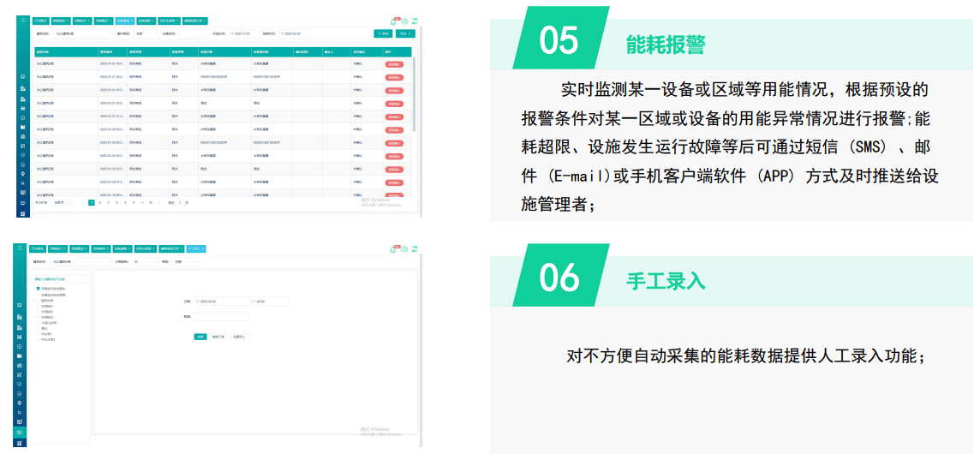Select the highlighted last tab in manual entry panel
The width and height of the screenshot is (980, 454).
(195, 248)
